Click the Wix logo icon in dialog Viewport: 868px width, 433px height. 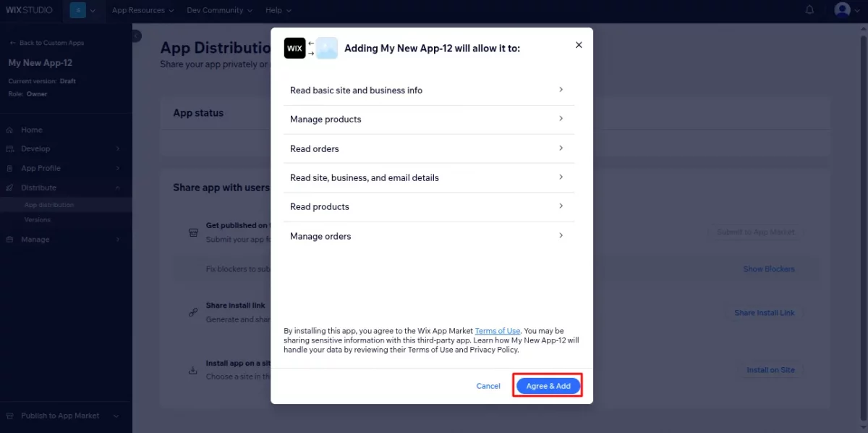pyautogui.click(x=294, y=48)
